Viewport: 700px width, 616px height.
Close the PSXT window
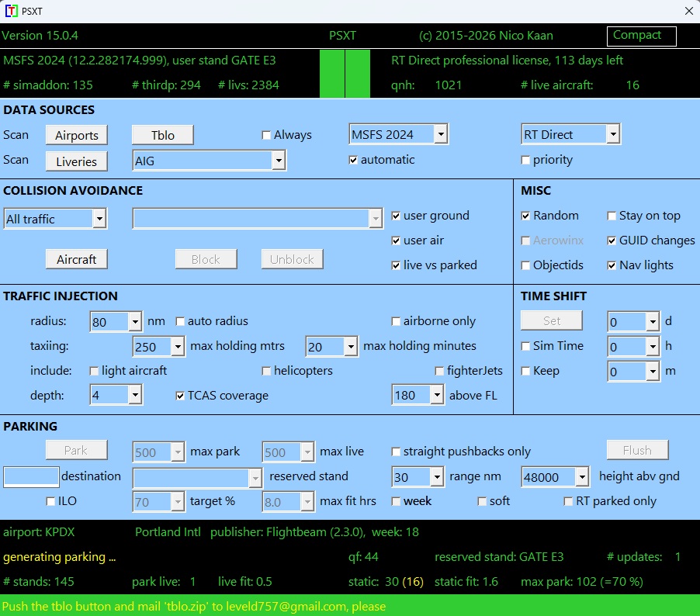689,11
